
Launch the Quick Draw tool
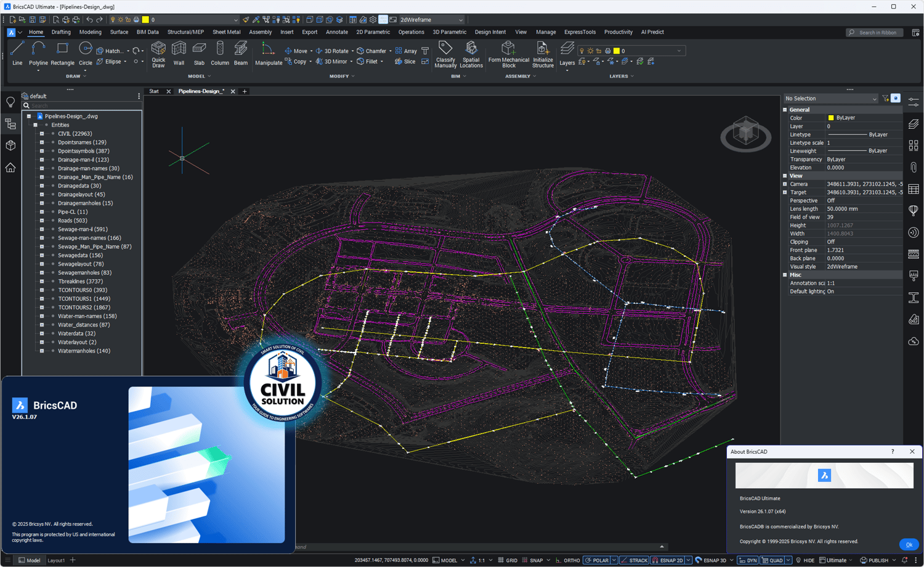tap(158, 54)
